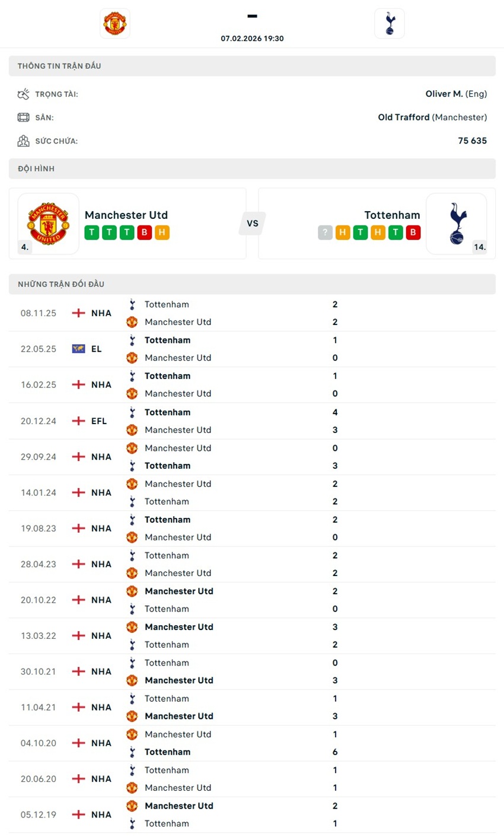Image resolution: width=504 pixels, height=840 pixels.
Task: Select the VS badge between the two teams
Action: 252,224
